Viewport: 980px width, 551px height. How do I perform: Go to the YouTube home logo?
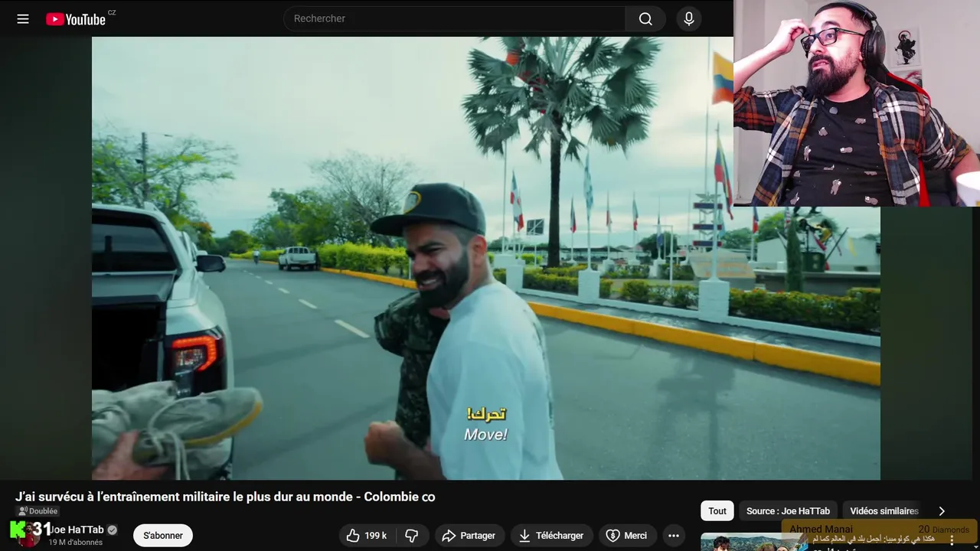pyautogui.click(x=76, y=19)
